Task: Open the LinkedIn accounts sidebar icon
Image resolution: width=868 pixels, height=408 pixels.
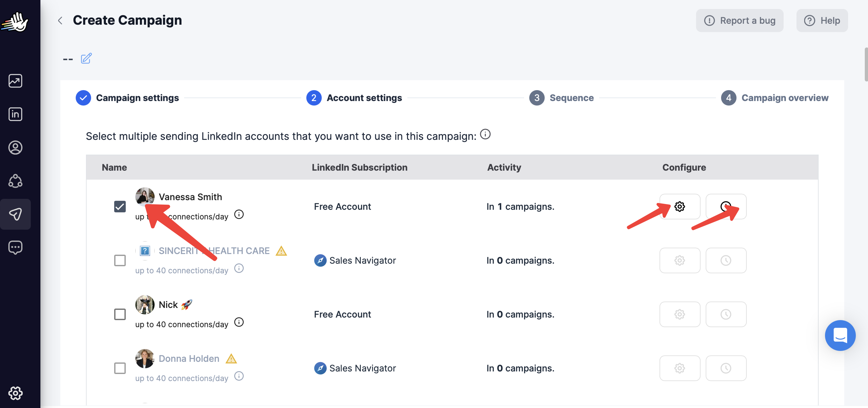Action: [x=15, y=114]
